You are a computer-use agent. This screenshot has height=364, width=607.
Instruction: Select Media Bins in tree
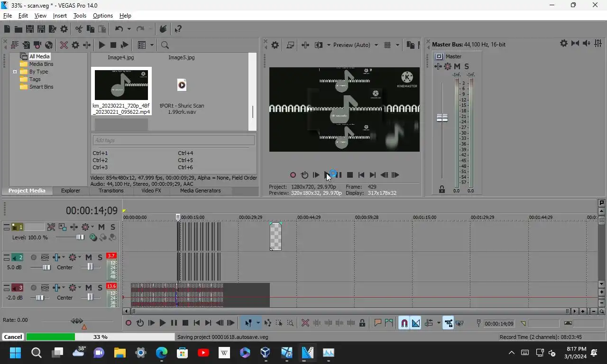[x=41, y=64]
